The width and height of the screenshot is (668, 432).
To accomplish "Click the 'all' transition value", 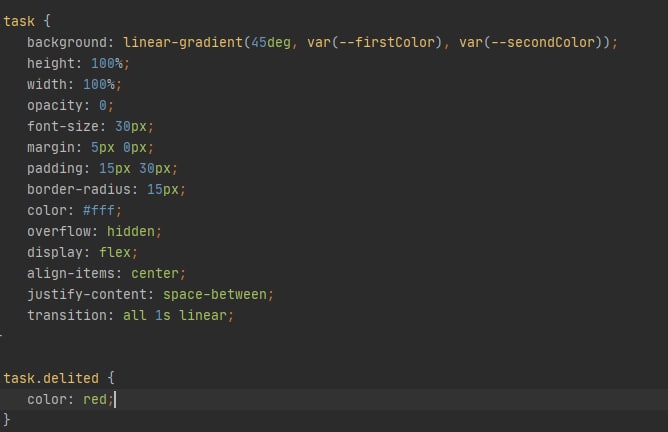I will pos(135,315).
